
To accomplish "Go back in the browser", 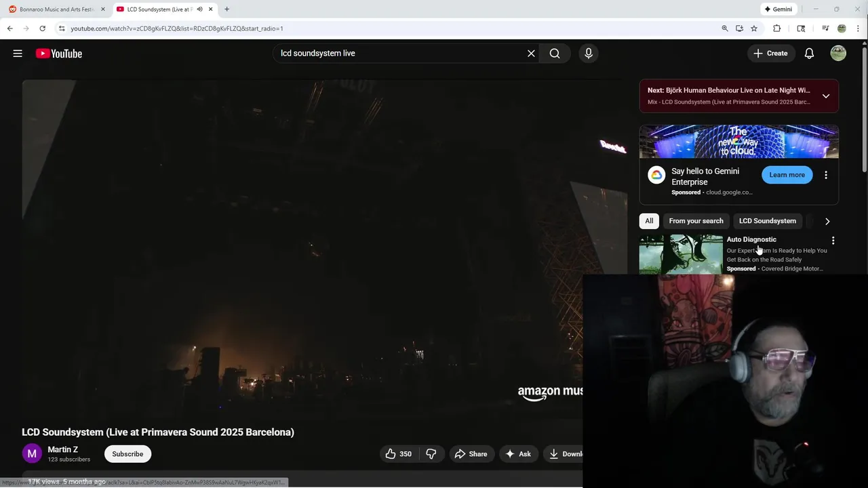I will [x=9, y=28].
